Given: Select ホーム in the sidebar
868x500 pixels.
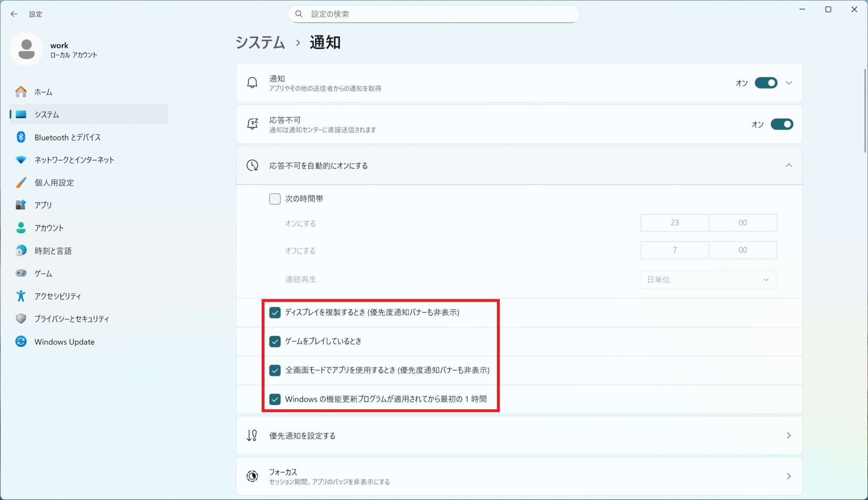Looking at the screenshot, I should (x=43, y=92).
